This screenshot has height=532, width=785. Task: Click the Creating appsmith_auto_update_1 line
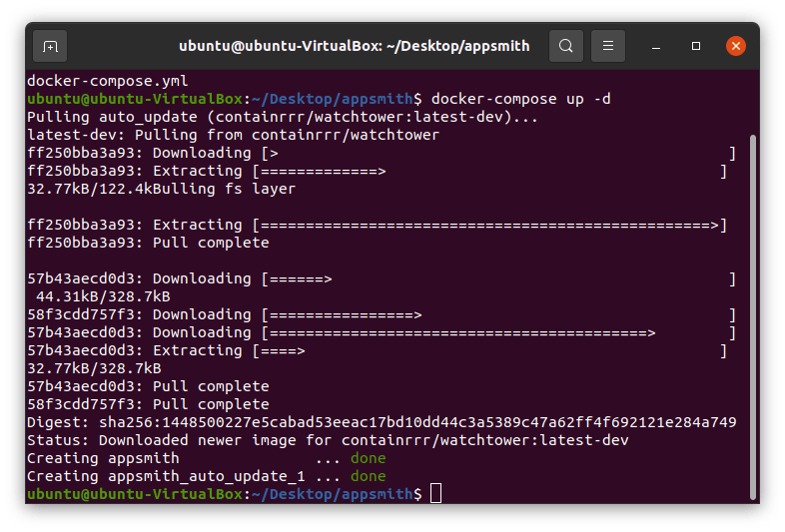pyautogui.click(x=207, y=476)
